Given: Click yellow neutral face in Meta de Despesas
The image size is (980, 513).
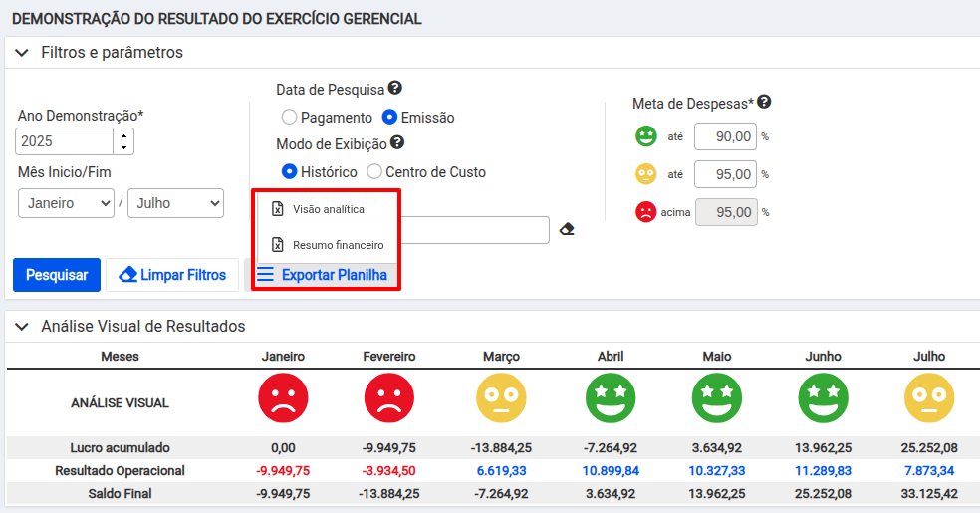Looking at the screenshot, I should [x=646, y=174].
